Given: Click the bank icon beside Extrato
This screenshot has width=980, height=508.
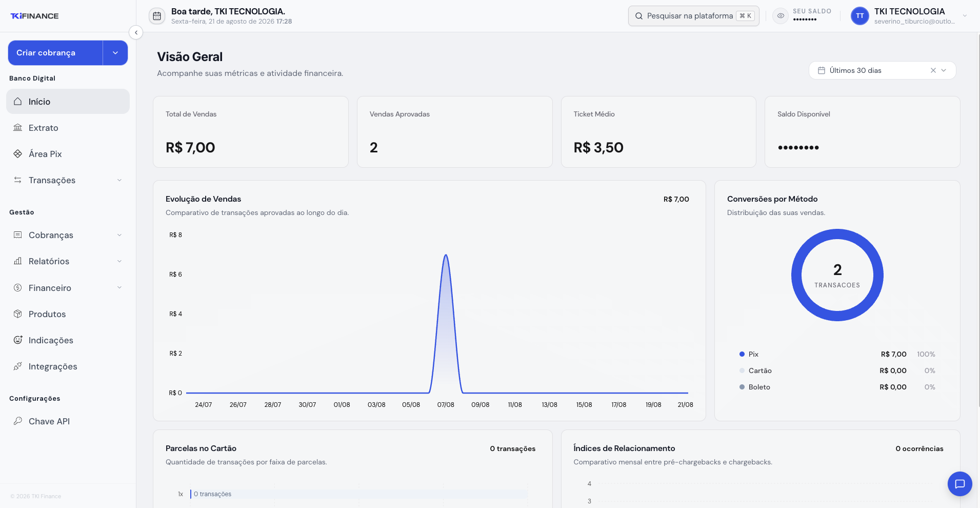Looking at the screenshot, I should (x=18, y=128).
